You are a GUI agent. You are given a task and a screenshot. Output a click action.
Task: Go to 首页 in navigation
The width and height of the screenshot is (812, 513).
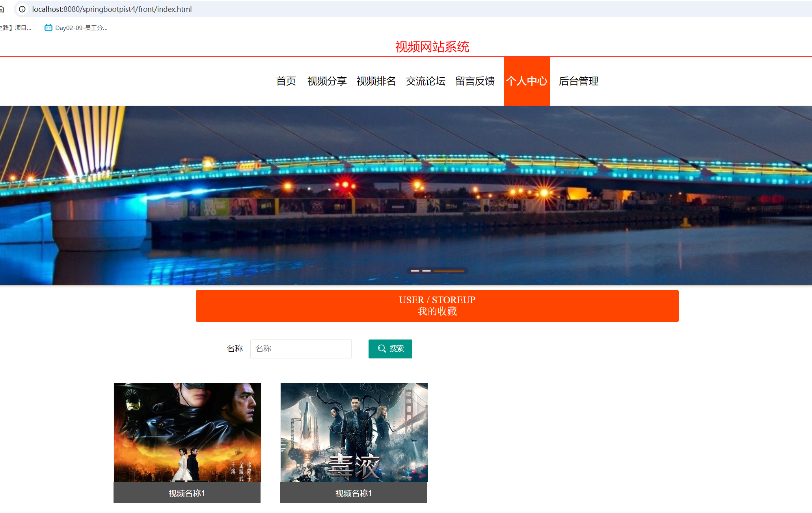pyautogui.click(x=286, y=81)
